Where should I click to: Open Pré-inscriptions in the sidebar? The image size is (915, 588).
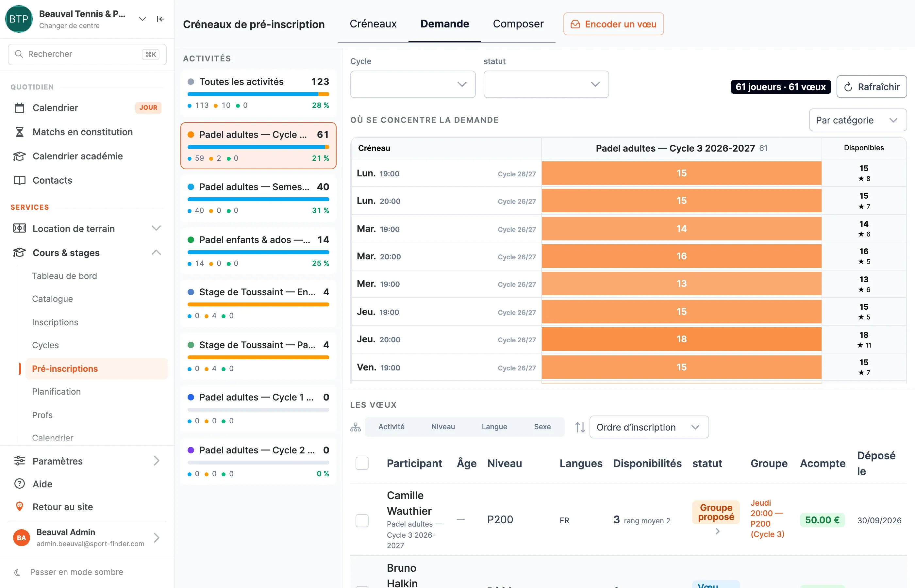click(x=97, y=368)
